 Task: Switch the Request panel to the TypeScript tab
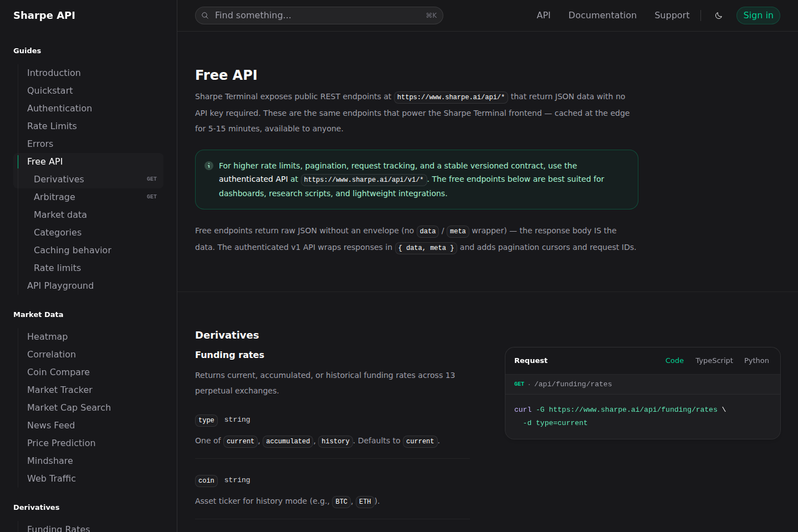click(714, 360)
